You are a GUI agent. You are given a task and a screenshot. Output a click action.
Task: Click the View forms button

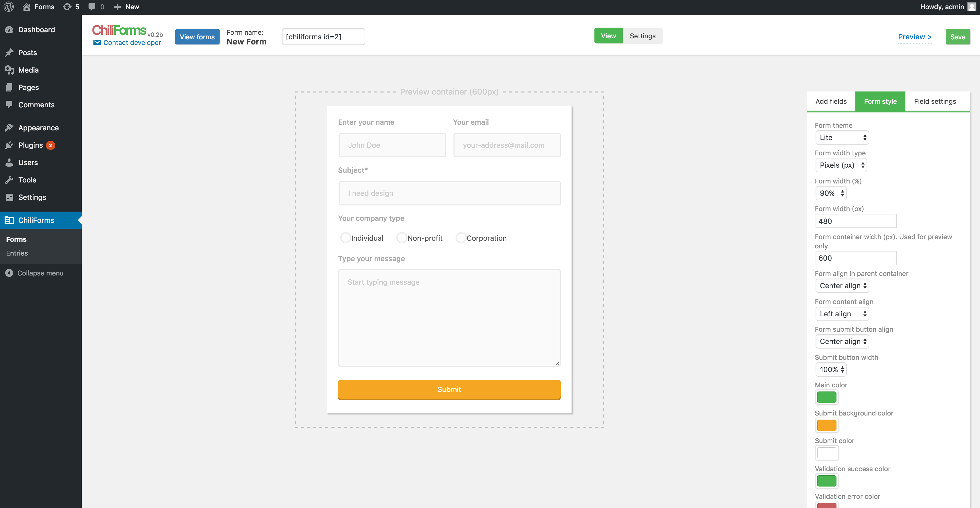[197, 37]
